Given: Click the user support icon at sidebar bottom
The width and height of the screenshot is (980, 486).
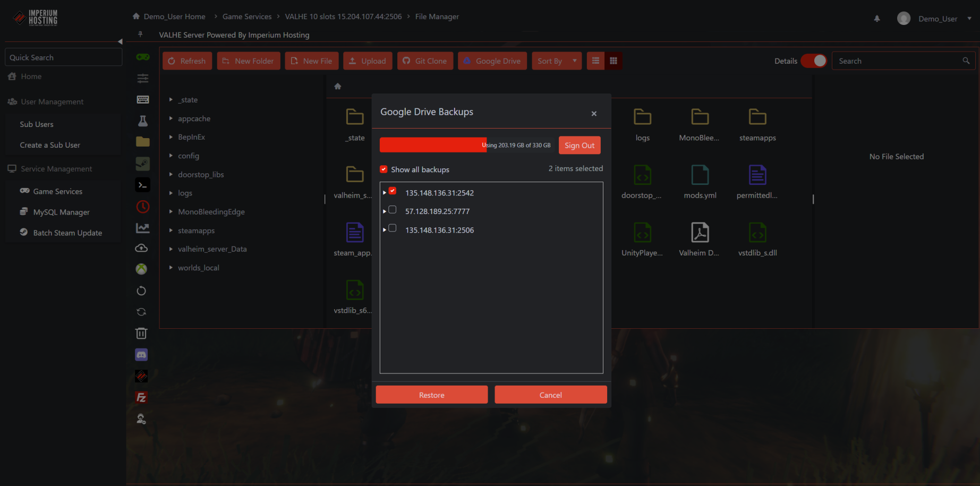Looking at the screenshot, I should (141, 419).
